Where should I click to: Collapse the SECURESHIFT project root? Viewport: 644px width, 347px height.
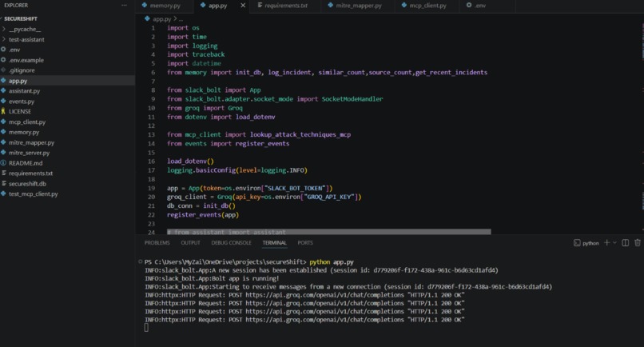21,19
